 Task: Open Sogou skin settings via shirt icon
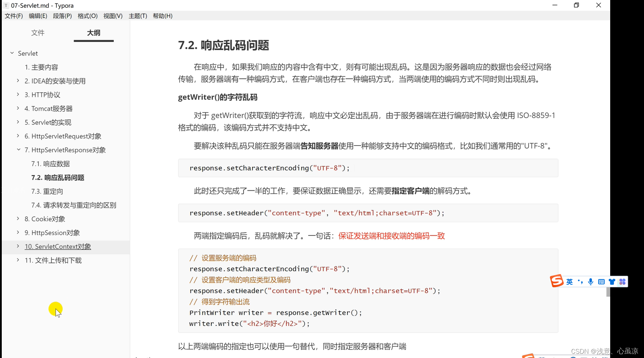click(612, 282)
